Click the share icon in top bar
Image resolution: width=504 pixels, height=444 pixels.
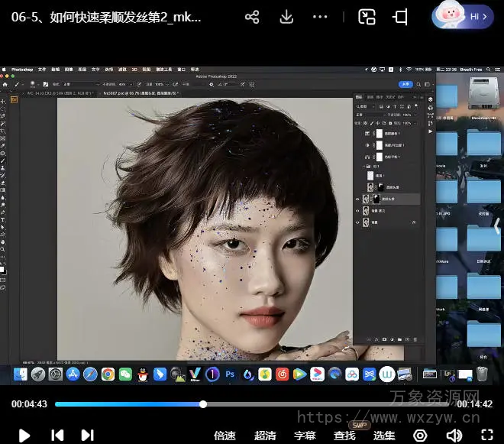click(252, 17)
